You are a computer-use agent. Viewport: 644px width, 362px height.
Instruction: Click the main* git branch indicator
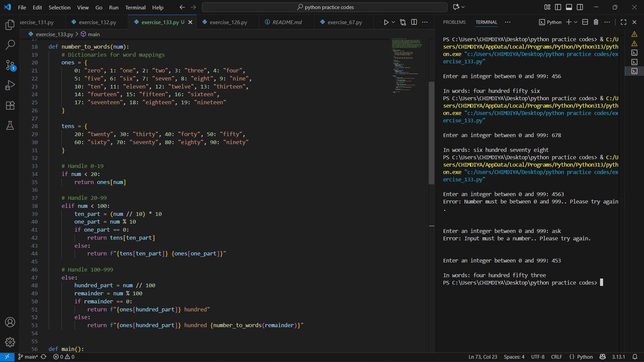point(27,357)
